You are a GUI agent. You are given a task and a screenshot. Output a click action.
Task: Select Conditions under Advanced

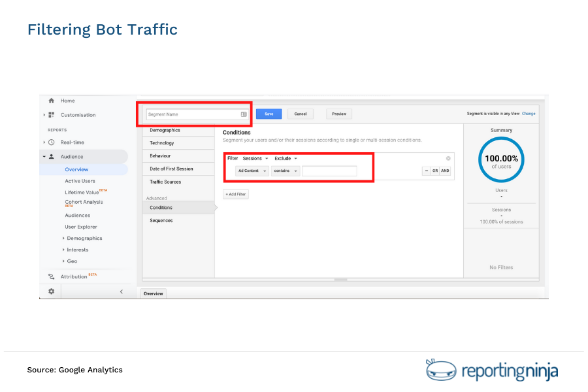click(178, 208)
